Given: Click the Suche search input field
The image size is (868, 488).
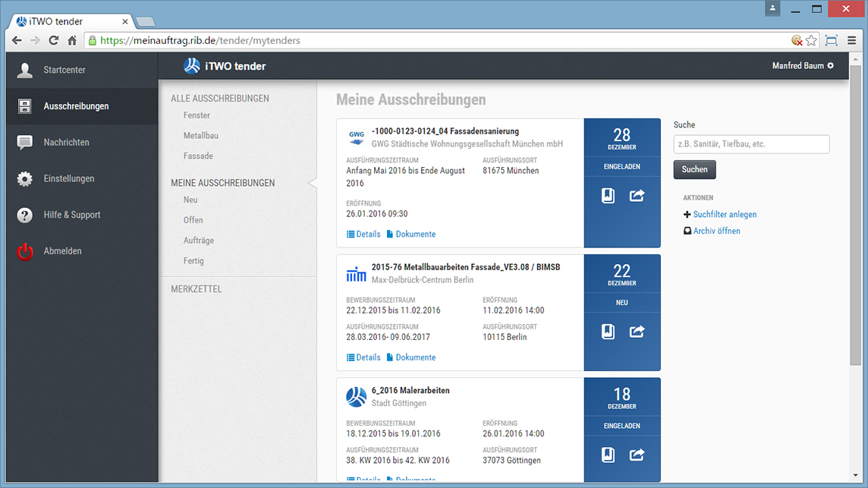Looking at the screenshot, I should point(751,144).
